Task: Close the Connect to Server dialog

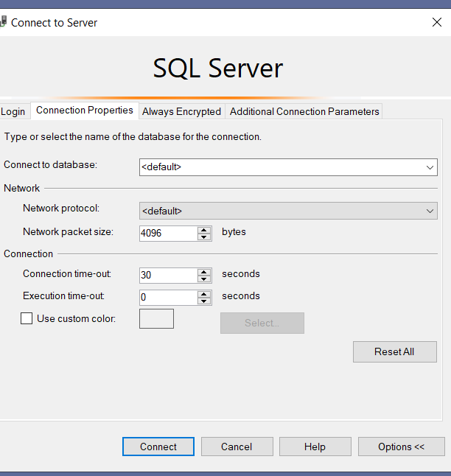Action: (x=437, y=22)
